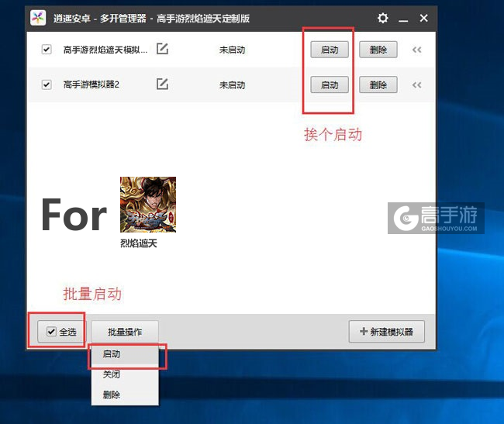Click the 烈焰遮天 game thumbnail
Image resolution: width=504 pixels, height=424 pixels.
click(148, 205)
